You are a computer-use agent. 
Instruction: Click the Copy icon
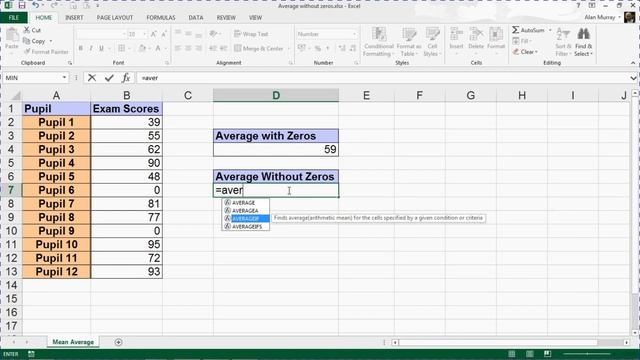click(x=27, y=41)
